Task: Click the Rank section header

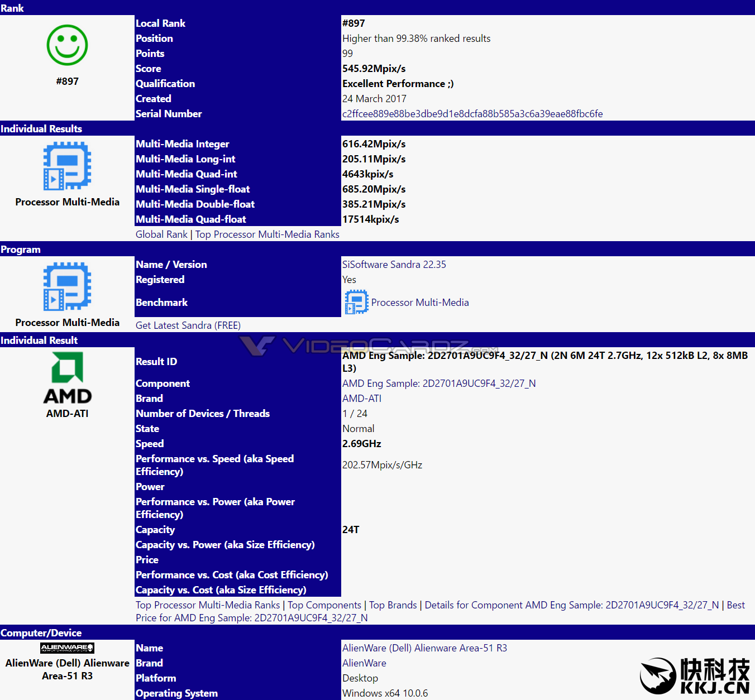Action: click(x=378, y=8)
